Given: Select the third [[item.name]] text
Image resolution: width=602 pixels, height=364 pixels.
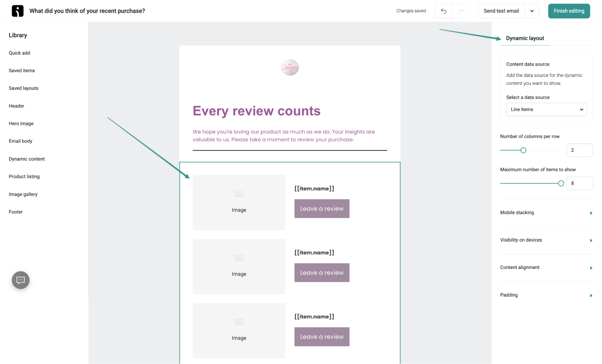Looking at the screenshot, I should coord(314,317).
